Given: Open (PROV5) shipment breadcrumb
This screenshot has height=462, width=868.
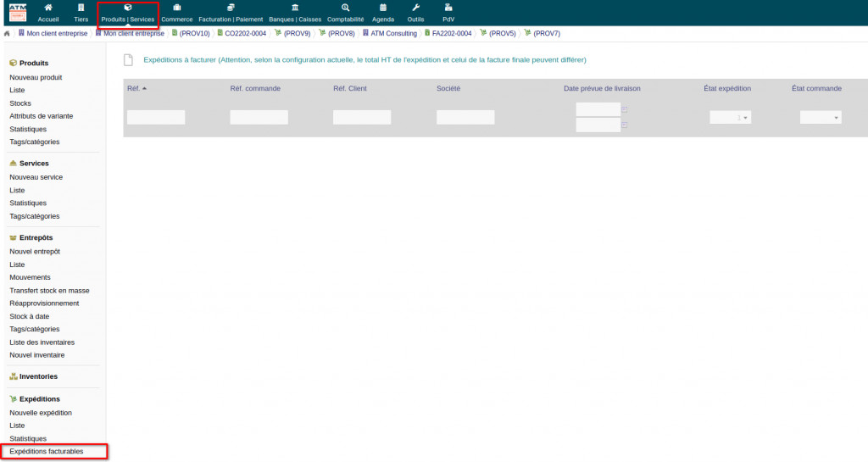Looking at the screenshot, I should point(498,34).
